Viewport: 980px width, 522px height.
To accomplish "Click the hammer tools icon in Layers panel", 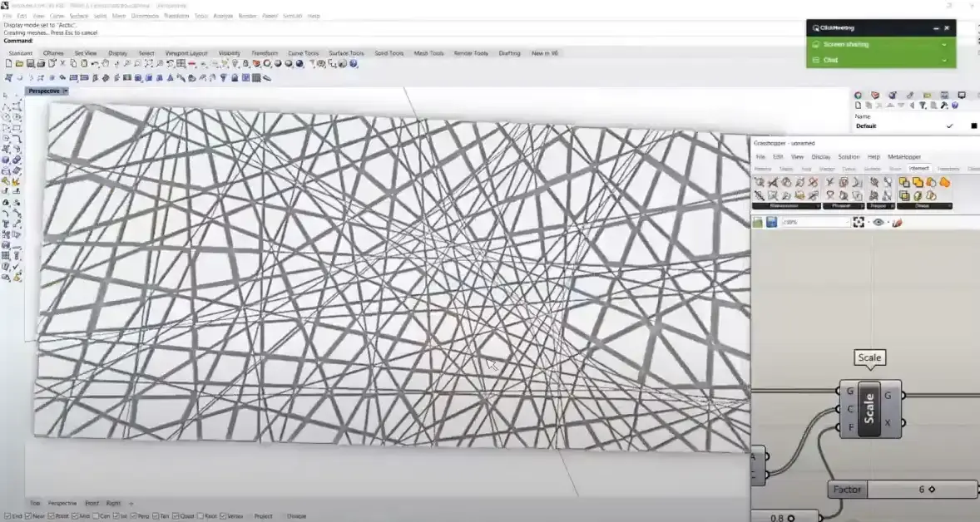I will [x=943, y=106].
